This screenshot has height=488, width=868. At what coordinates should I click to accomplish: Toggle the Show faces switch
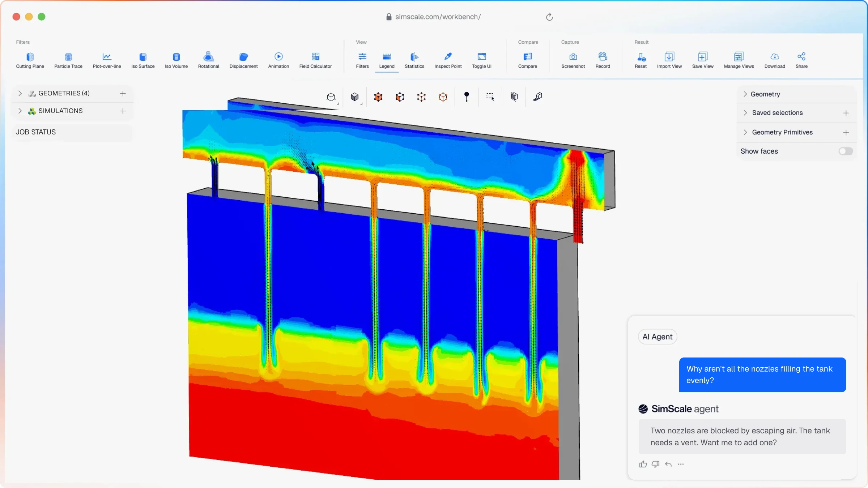[846, 151]
